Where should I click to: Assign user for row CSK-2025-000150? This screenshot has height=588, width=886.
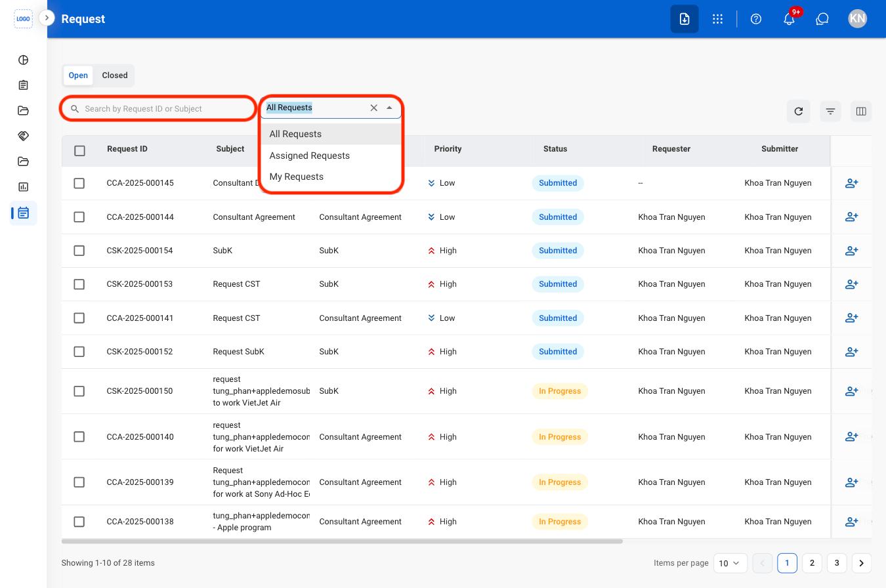click(852, 391)
